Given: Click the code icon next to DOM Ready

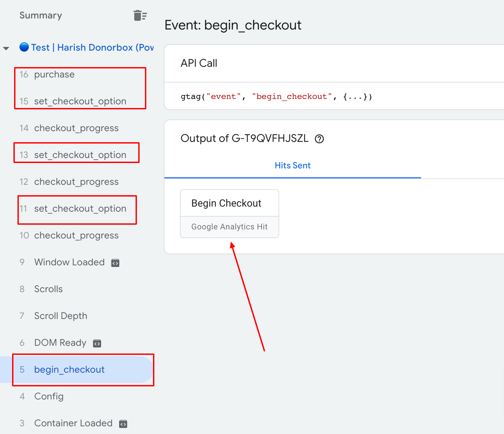Looking at the screenshot, I should tap(97, 343).
